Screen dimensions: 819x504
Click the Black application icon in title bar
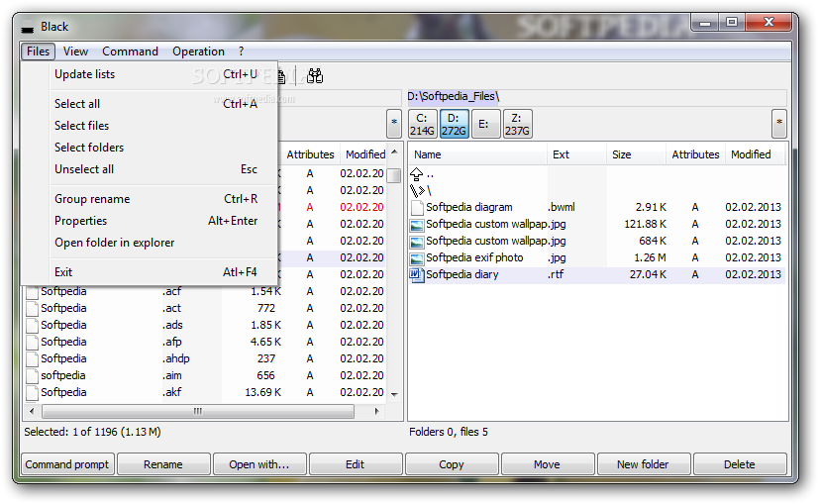(x=27, y=29)
